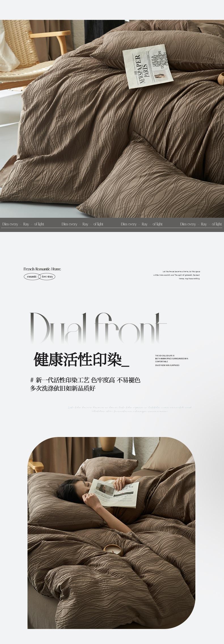Screen dimensions: 224x644
Task: Click the '健康活性印染_' headline
Action: coord(81,360)
